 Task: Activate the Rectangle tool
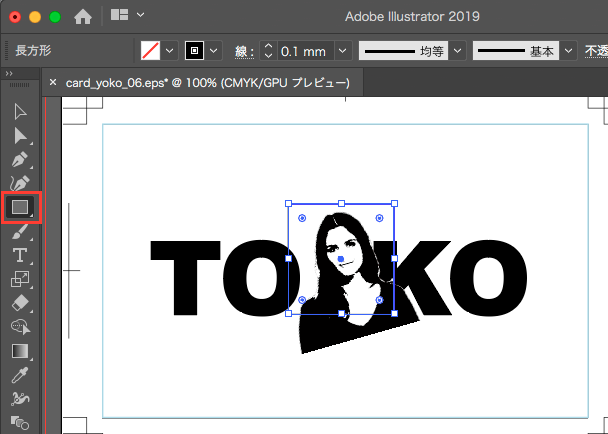tap(20, 208)
